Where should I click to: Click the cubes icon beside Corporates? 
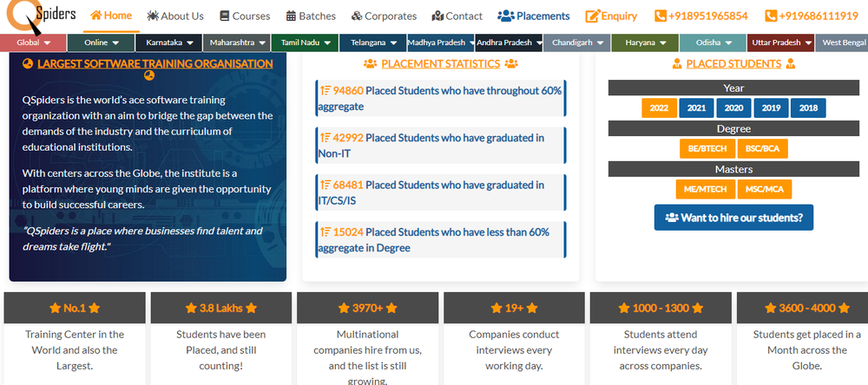click(357, 16)
